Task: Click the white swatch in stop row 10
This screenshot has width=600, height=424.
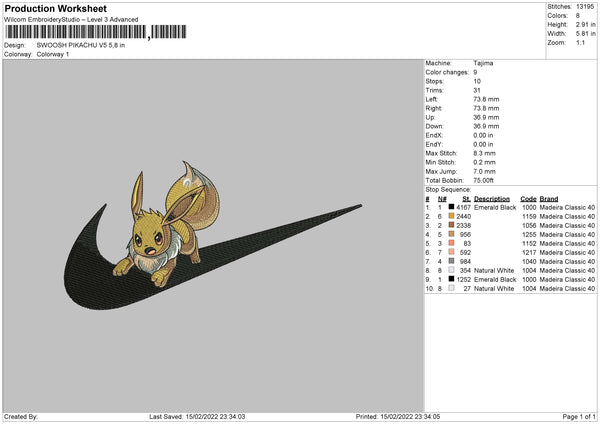Action: click(x=452, y=288)
